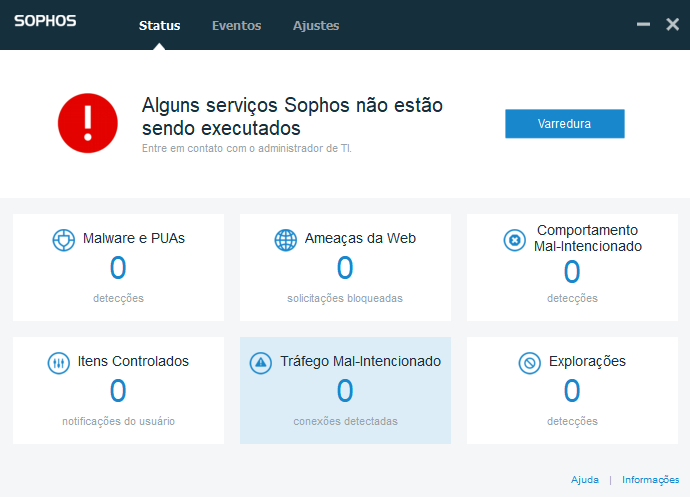Open the Tráfego Mal-Intencionado connections tile

point(345,390)
